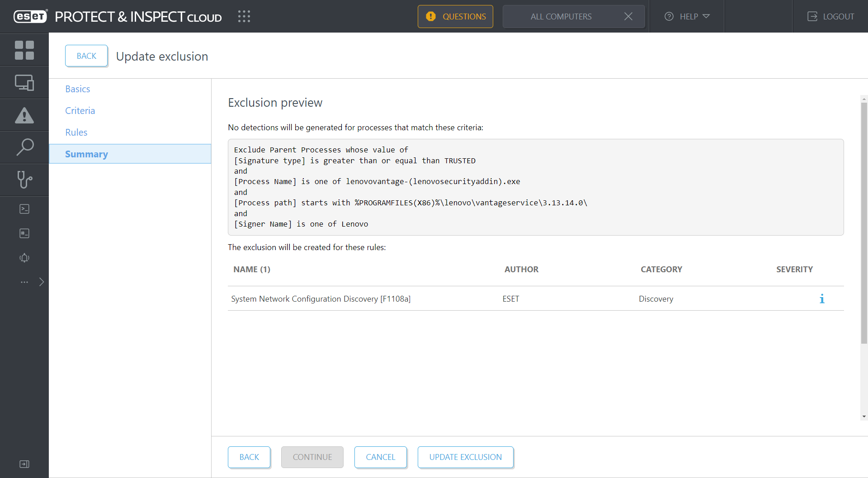The height and width of the screenshot is (478, 868).
Task: Expand the sidebar using the bottom collapse icon
Action: click(x=24, y=464)
